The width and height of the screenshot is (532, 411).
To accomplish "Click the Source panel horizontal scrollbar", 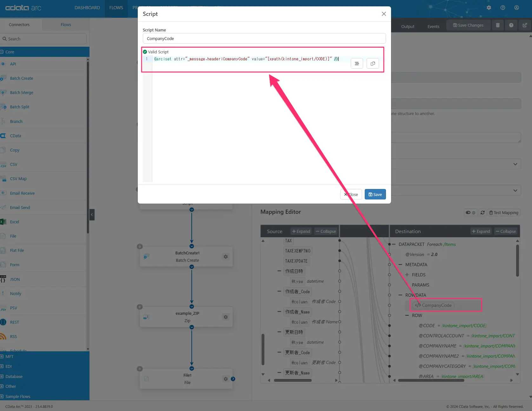I will [x=292, y=380].
